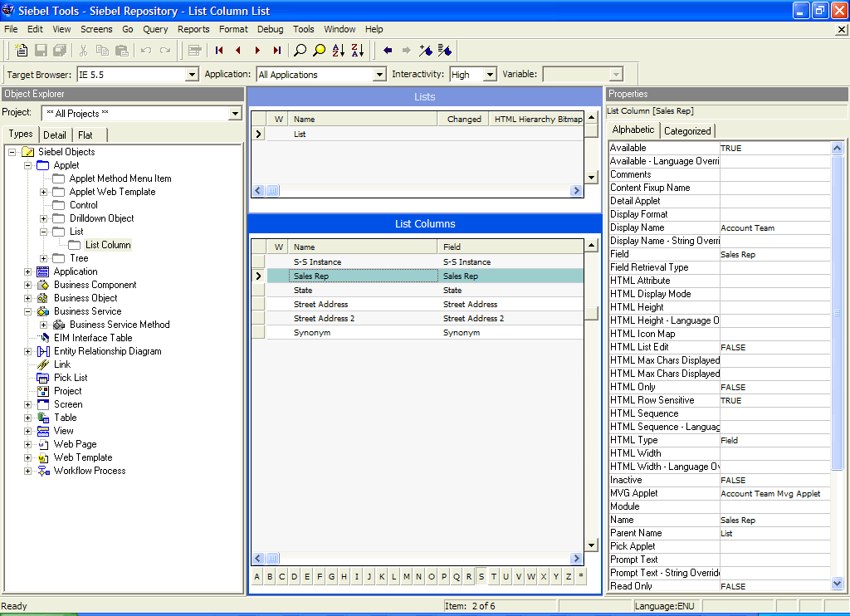Select the Detail tab in Object Explorer

click(55, 134)
